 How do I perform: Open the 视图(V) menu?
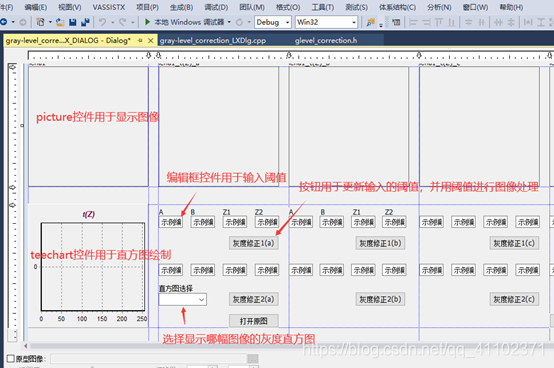70,7
